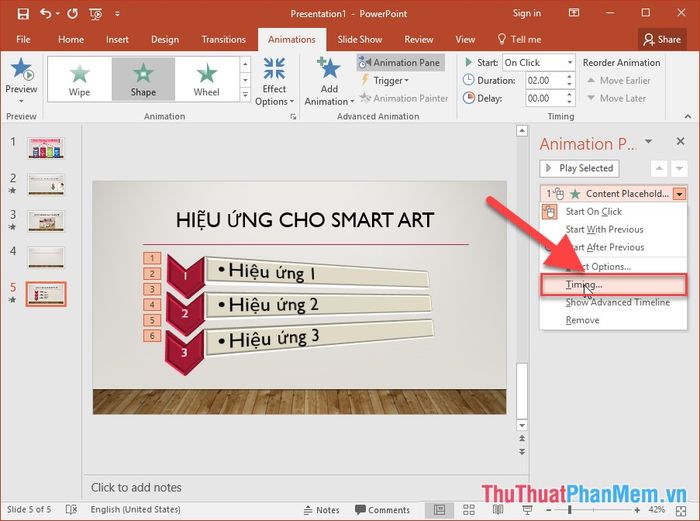Open the Animation group dialog launcher
Image resolution: width=700 pixels, height=521 pixels.
coord(293,117)
